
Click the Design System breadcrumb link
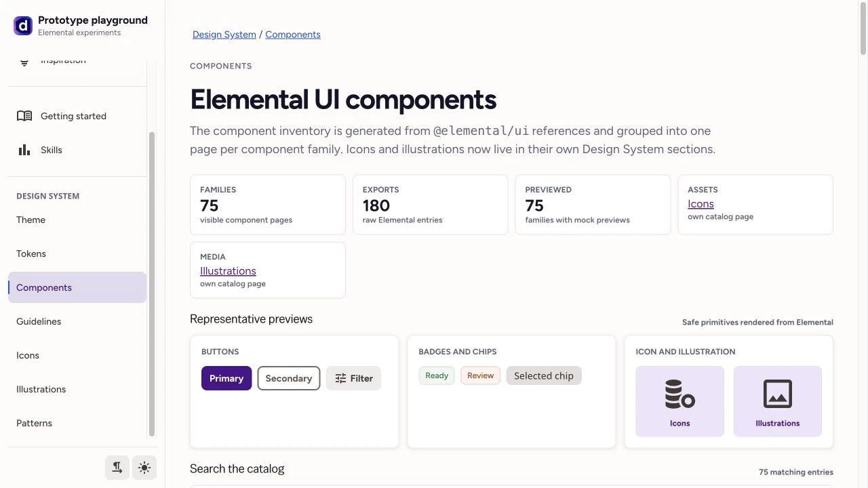pyautogui.click(x=224, y=35)
